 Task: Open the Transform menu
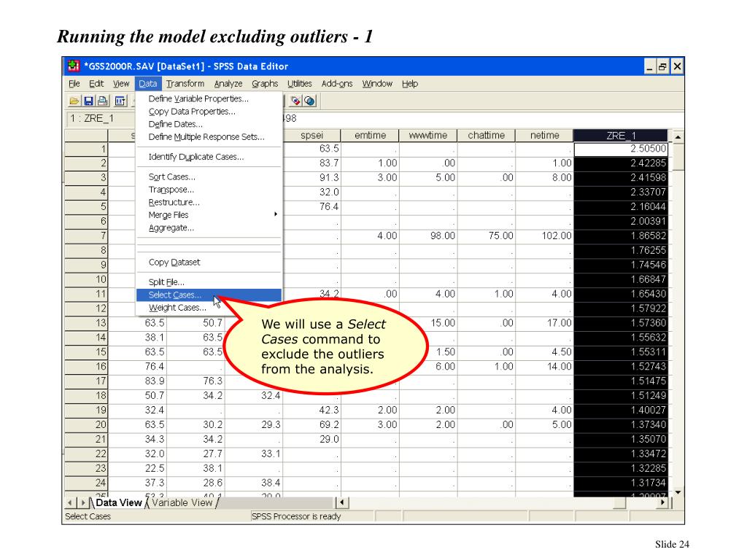point(185,84)
